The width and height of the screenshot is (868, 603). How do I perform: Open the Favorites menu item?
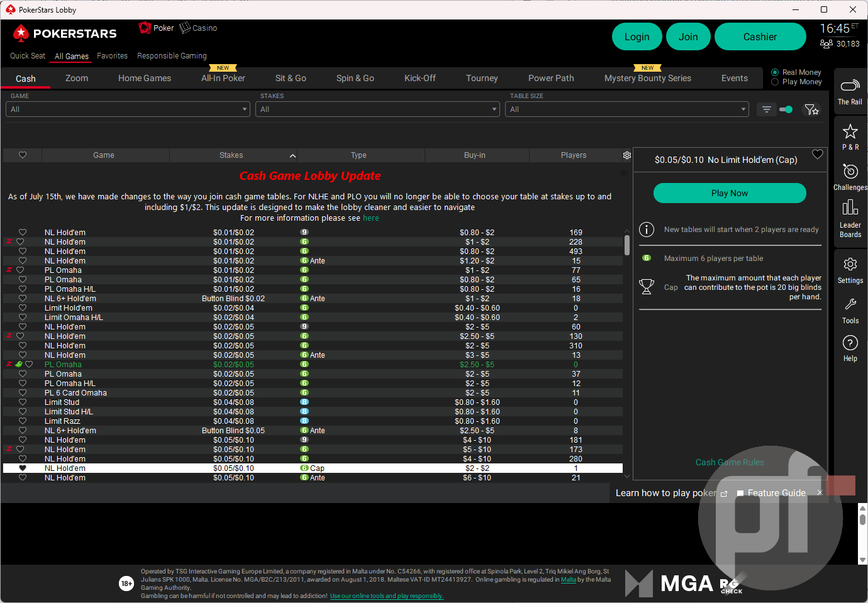[112, 56]
